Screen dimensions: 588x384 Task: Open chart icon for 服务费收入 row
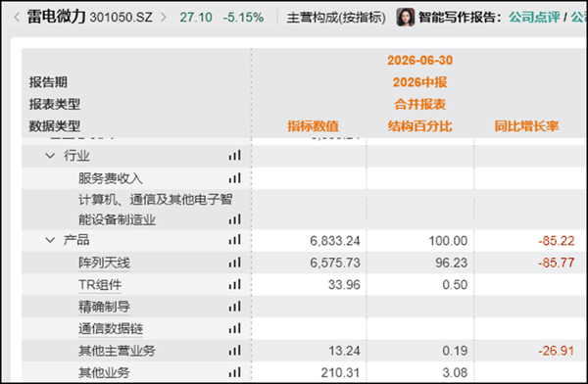coord(235,177)
